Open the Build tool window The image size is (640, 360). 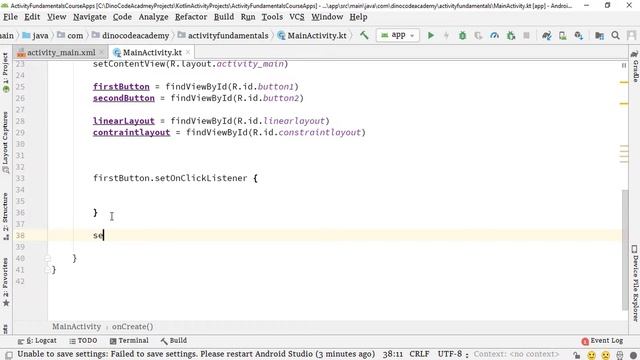174,340
